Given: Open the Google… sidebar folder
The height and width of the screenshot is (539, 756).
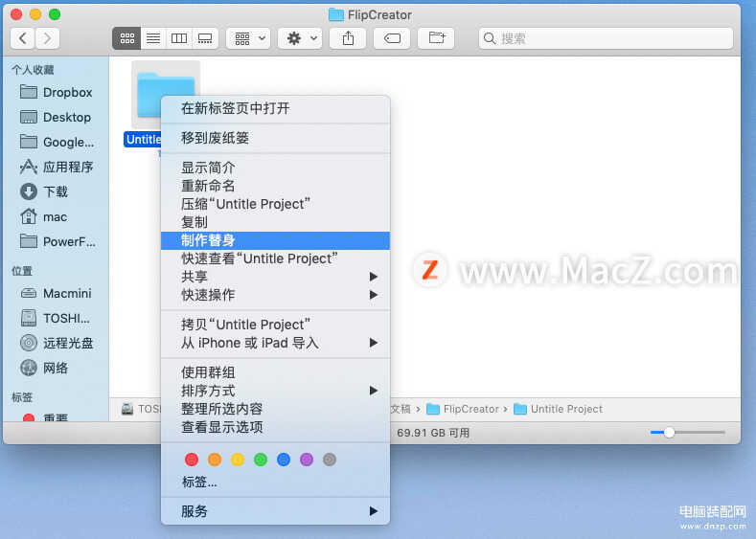Looking at the screenshot, I should tap(57, 142).
